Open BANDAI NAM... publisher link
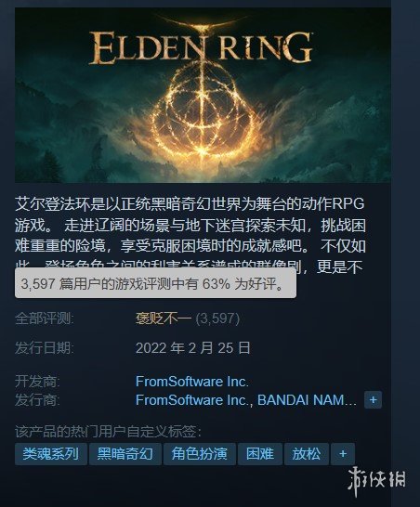Image resolution: width=420 pixels, height=507 pixels. (x=307, y=400)
